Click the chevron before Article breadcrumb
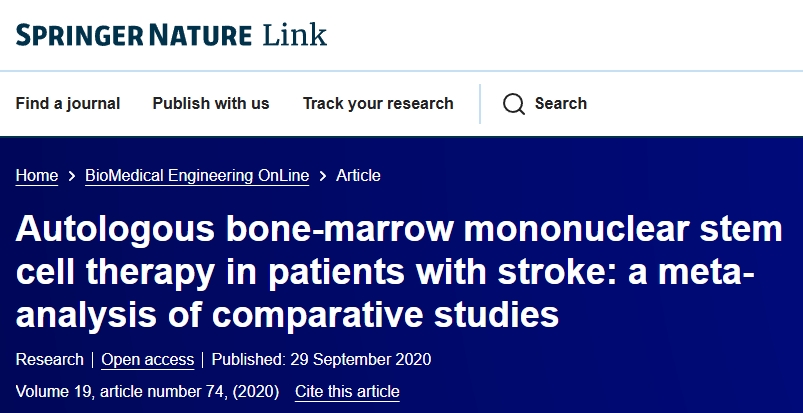Image resolution: width=803 pixels, height=413 pixels. (322, 176)
